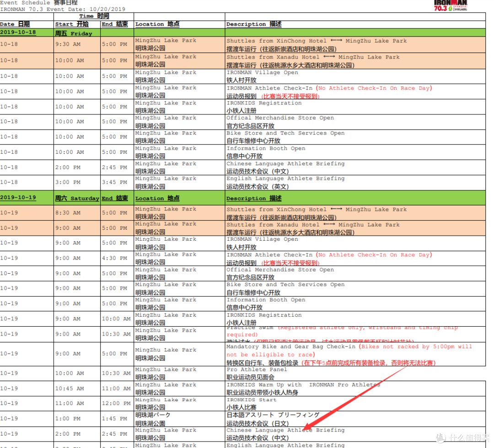Click the '小铁人比赛' Chinese description

pyautogui.click(x=242, y=407)
